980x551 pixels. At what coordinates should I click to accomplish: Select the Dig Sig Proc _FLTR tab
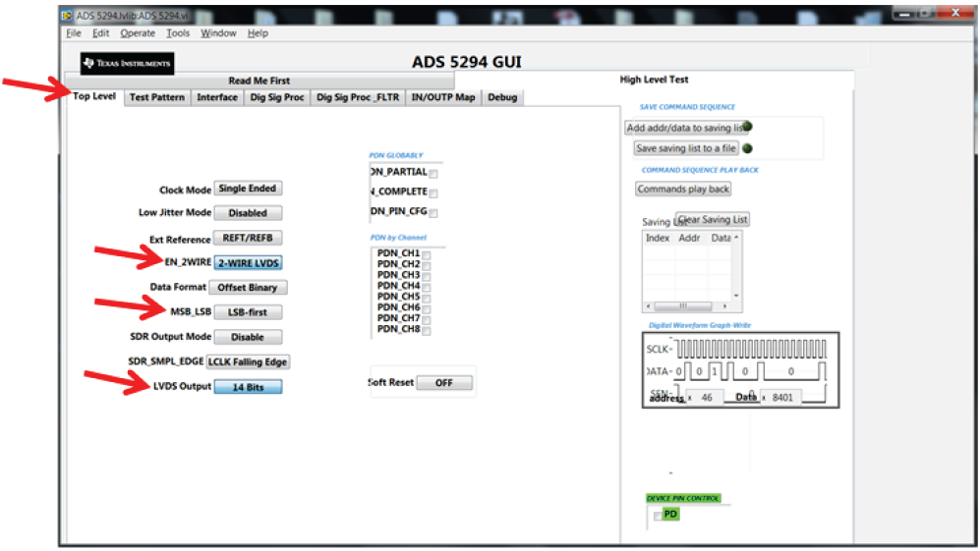pos(358,97)
